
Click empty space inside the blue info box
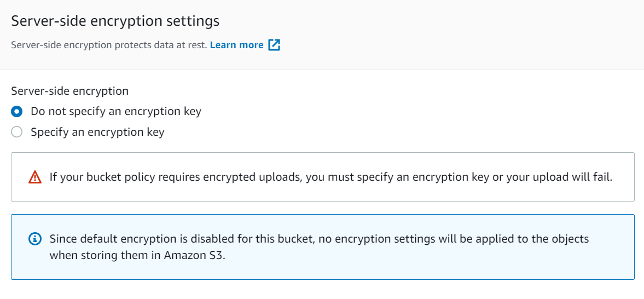[411, 267]
